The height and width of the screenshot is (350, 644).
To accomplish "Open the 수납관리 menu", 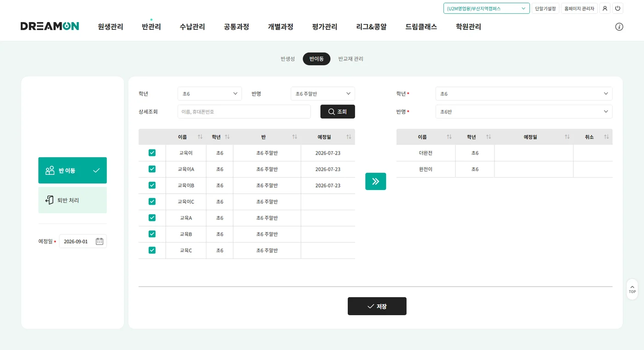I will coord(192,27).
